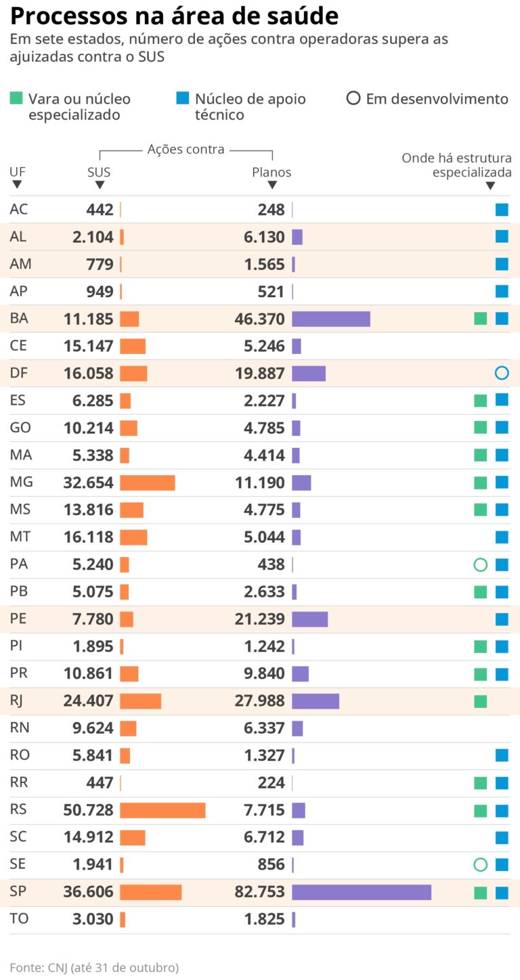Click the blue square in the AC row

502,210
